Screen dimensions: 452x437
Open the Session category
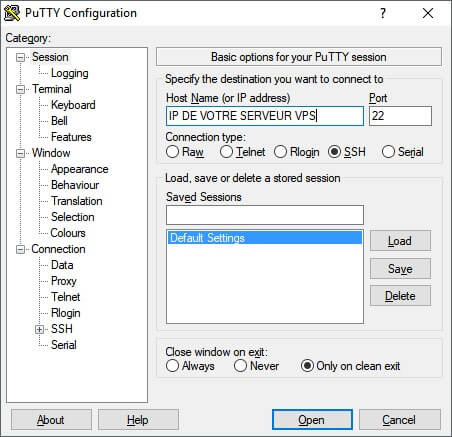pyautogui.click(x=50, y=57)
